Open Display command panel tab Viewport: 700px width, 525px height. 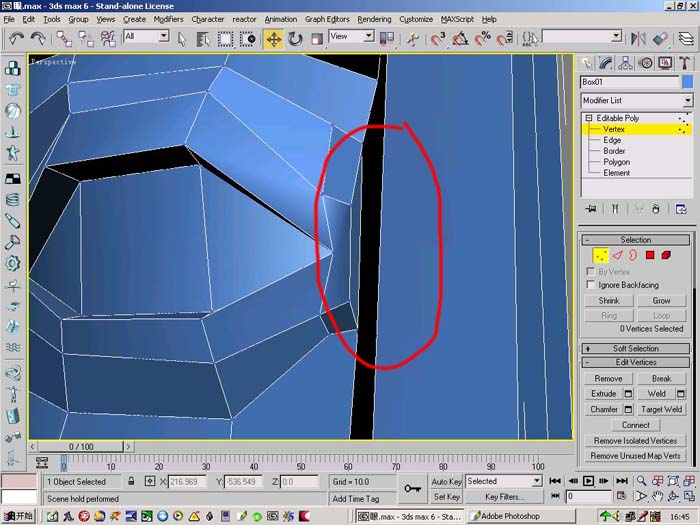665,63
